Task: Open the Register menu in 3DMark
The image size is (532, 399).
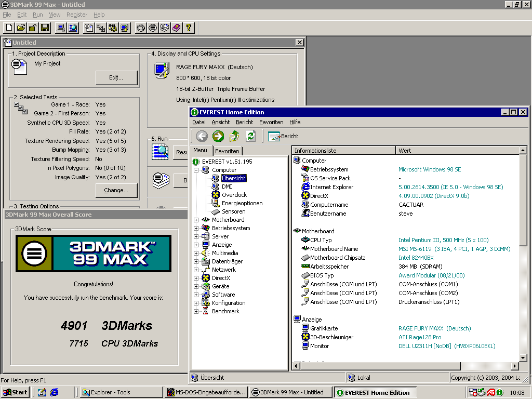Action: pyautogui.click(x=77, y=15)
